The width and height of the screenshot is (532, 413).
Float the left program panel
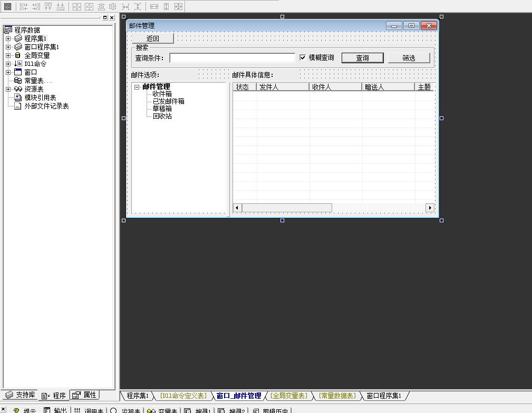pos(105,17)
